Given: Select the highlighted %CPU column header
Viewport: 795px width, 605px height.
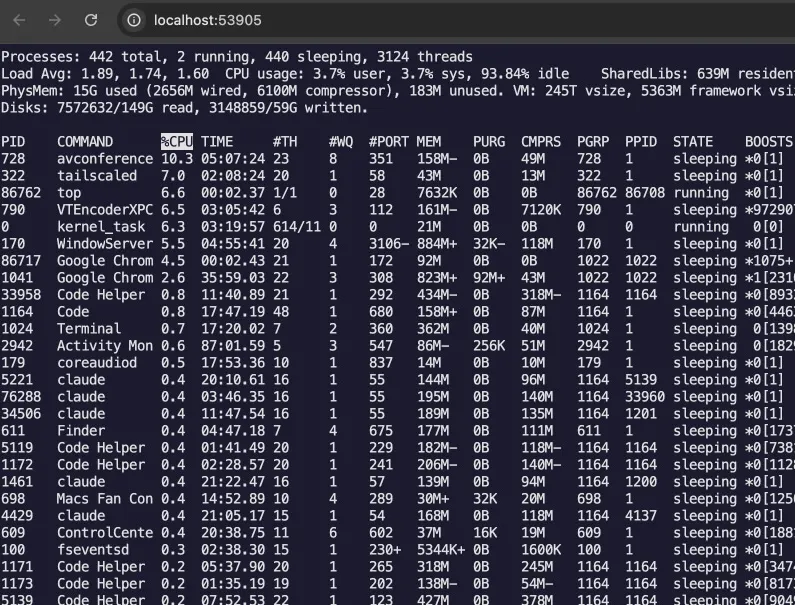Looking at the screenshot, I should (x=177, y=141).
